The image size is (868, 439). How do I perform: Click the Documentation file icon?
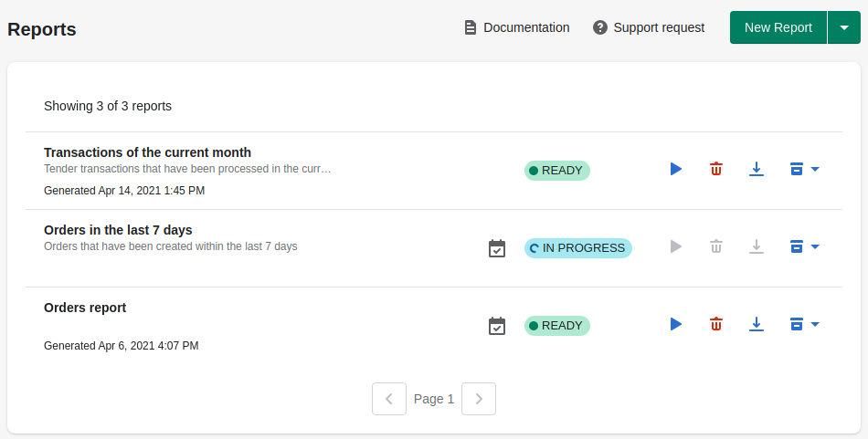coord(470,27)
